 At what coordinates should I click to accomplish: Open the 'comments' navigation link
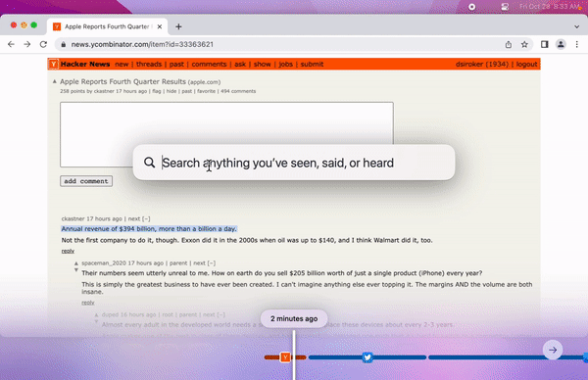tap(209, 64)
